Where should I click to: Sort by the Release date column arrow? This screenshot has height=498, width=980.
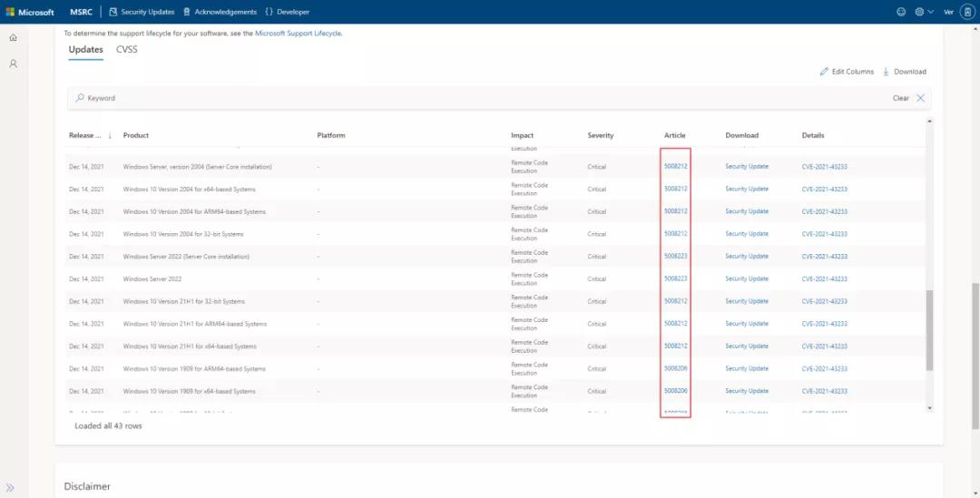pos(110,135)
